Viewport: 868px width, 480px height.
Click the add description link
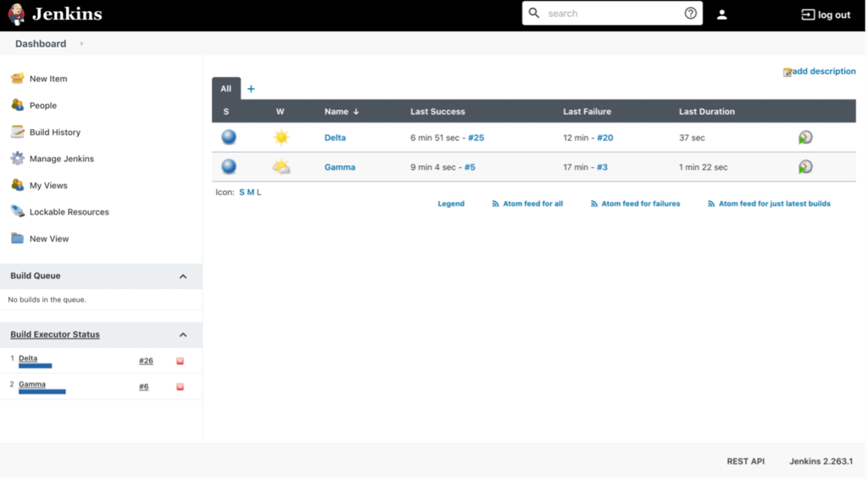click(824, 71)
